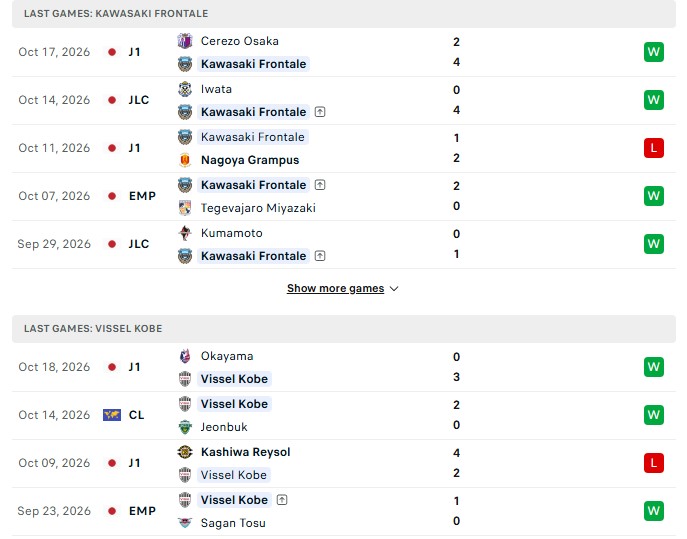The height and width of the screenshot is (539, 687).
Task: Click the Nagoya Grampus crest icon
Action: 185,160
